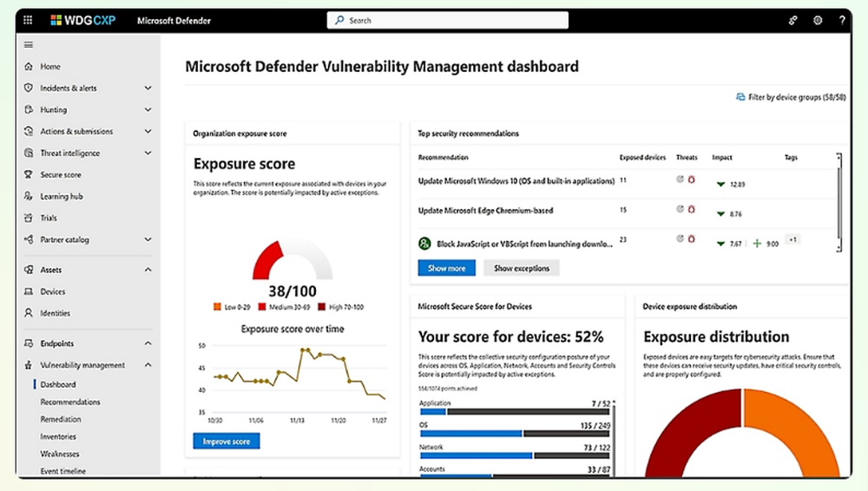Click the Hunting icon in the sidebar
The height and width of the screenshot is (491, 868).
tap(29, 109)
